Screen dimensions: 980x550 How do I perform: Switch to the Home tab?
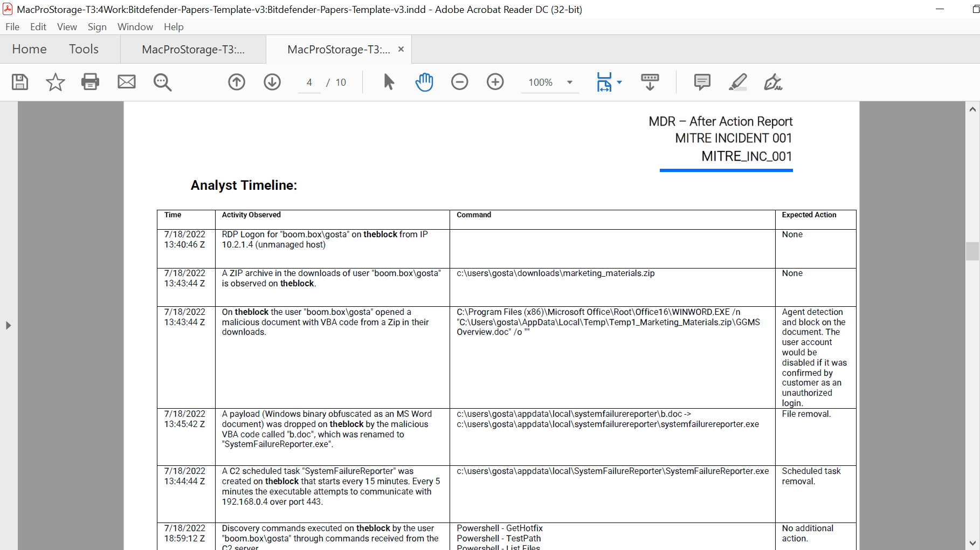(29, 49)
